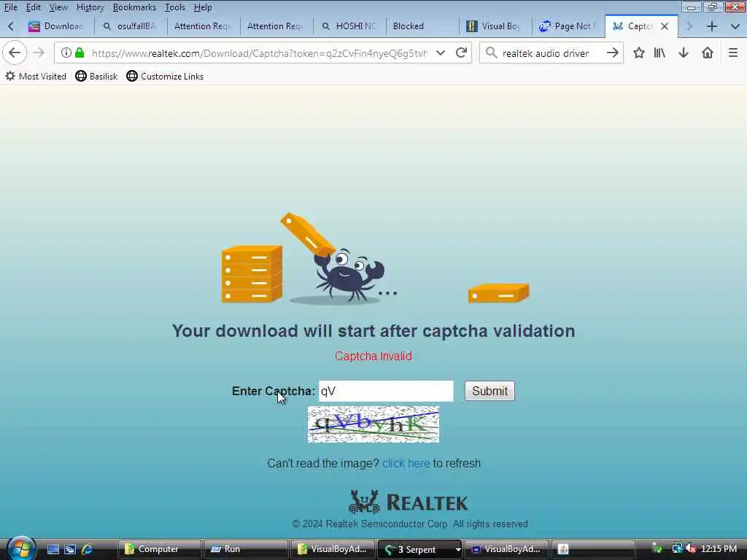Switch to the osu!fallBA tab
747x560 pixels.
[x=130, y=26]
